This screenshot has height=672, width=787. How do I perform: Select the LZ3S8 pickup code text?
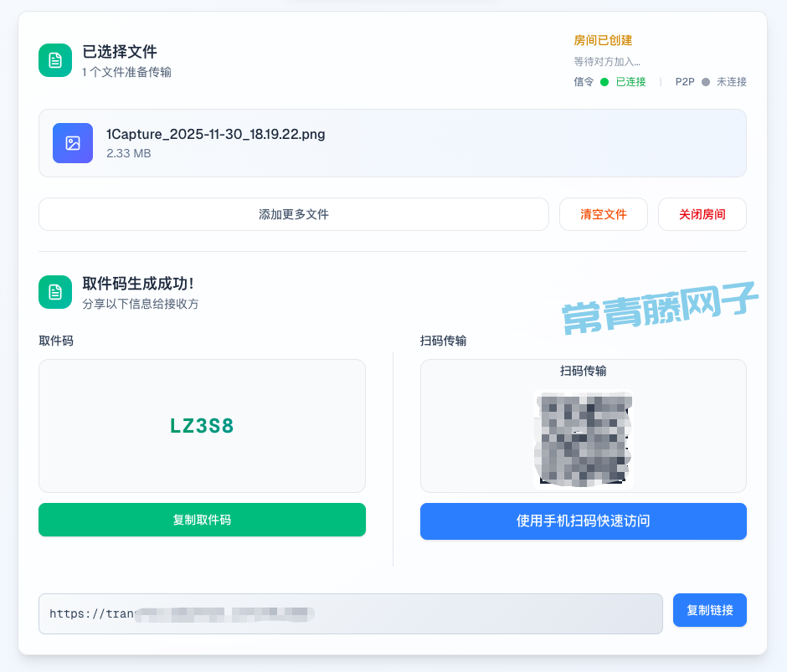pos(202,426)
